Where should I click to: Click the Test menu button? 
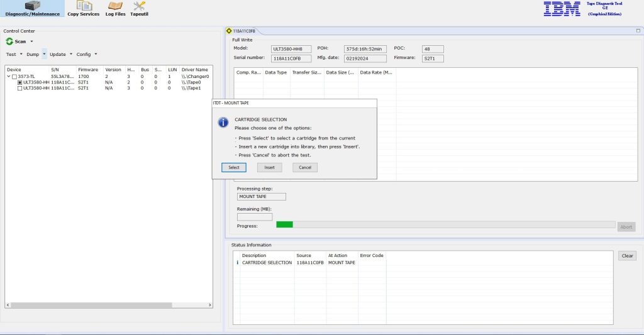[11, 54]
